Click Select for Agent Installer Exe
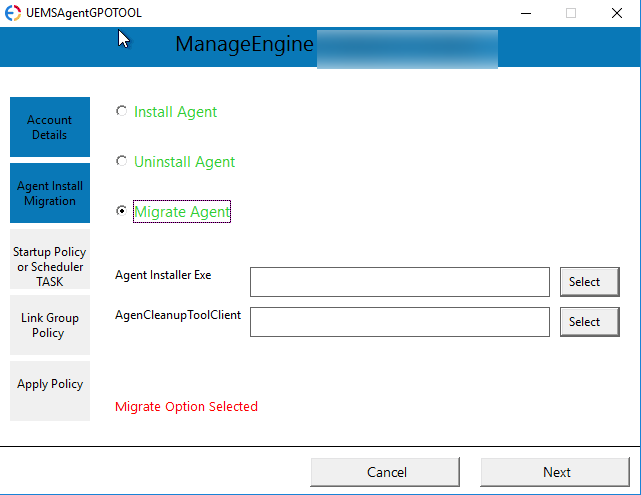This screenshot has height=495, width=641. (589, 282)
